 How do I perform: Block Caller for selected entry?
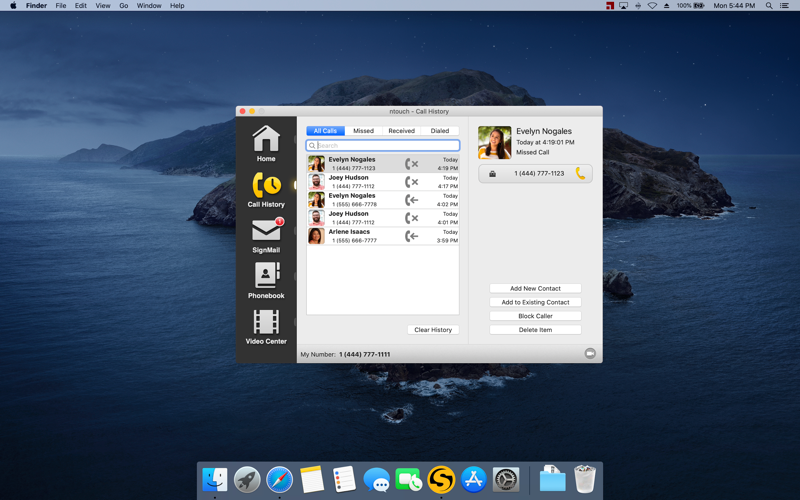[535, 316]
